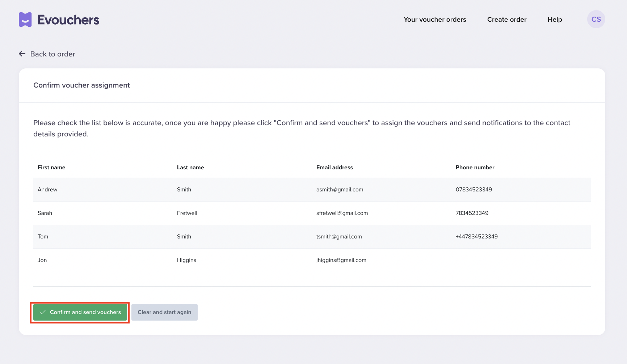Open the Create order page
Image resolution: width=627 pixels, height=364 pixels.
[x=507, y=20]
